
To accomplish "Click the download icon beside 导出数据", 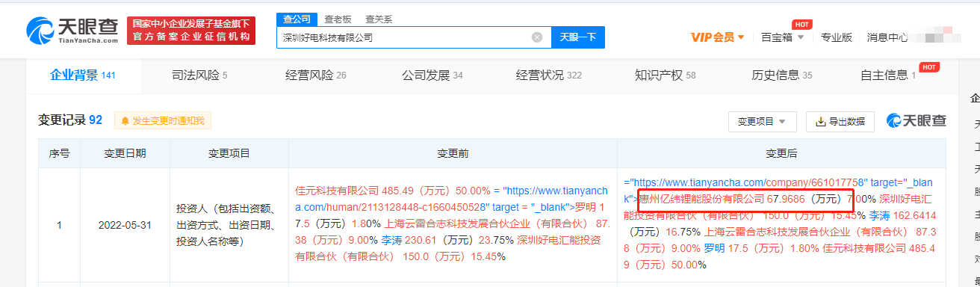I will point(820,121).
